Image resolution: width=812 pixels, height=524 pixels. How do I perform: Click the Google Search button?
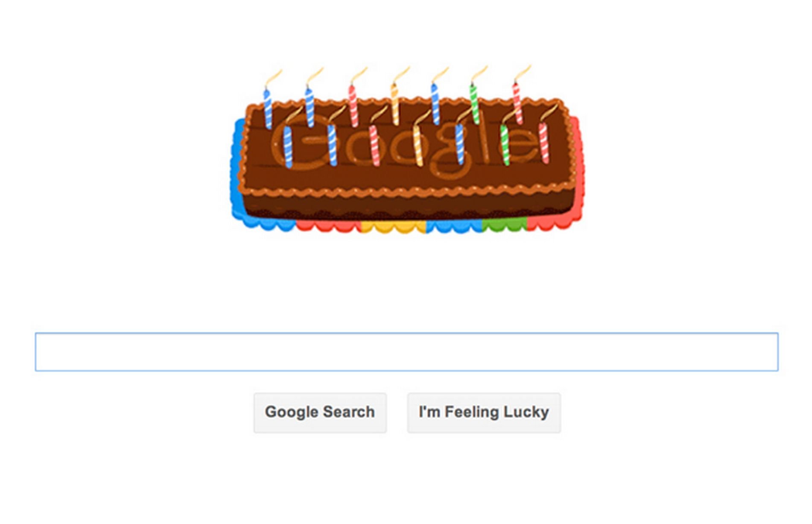click(x=320, y=413)
